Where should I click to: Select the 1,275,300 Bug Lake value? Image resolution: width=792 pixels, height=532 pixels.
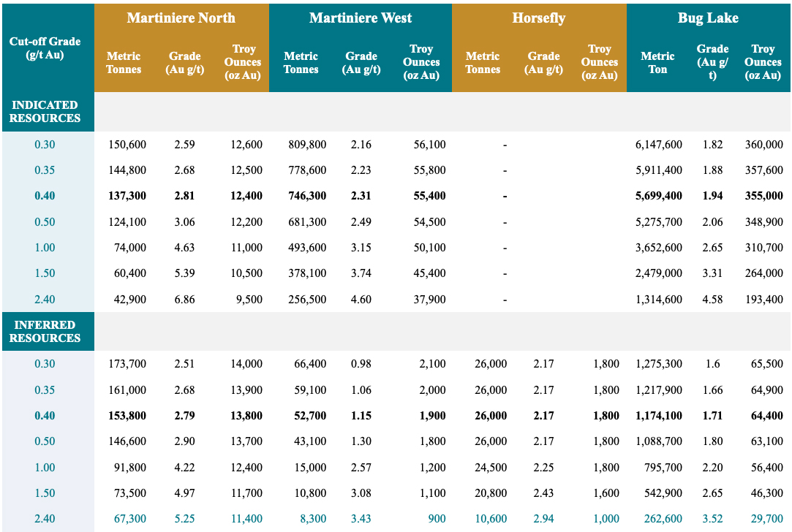[x=659, y=363]
